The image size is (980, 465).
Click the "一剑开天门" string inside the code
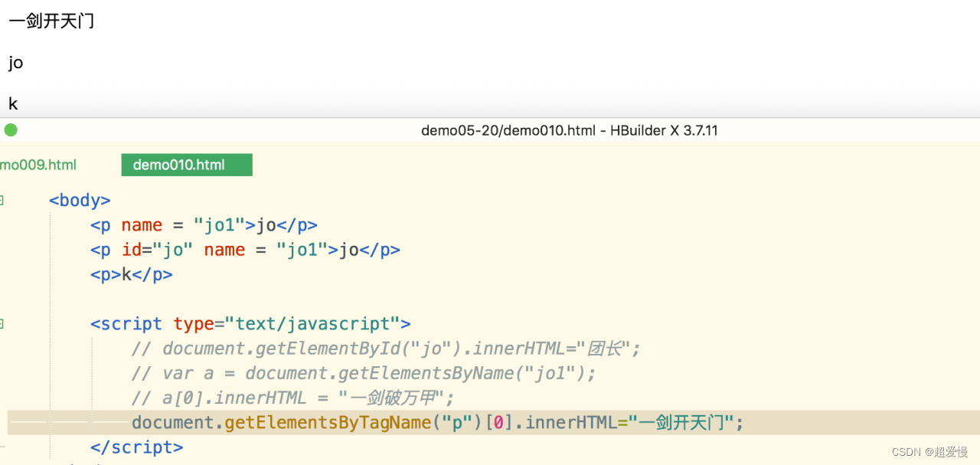pyautogui.click(x=681, y=423)
